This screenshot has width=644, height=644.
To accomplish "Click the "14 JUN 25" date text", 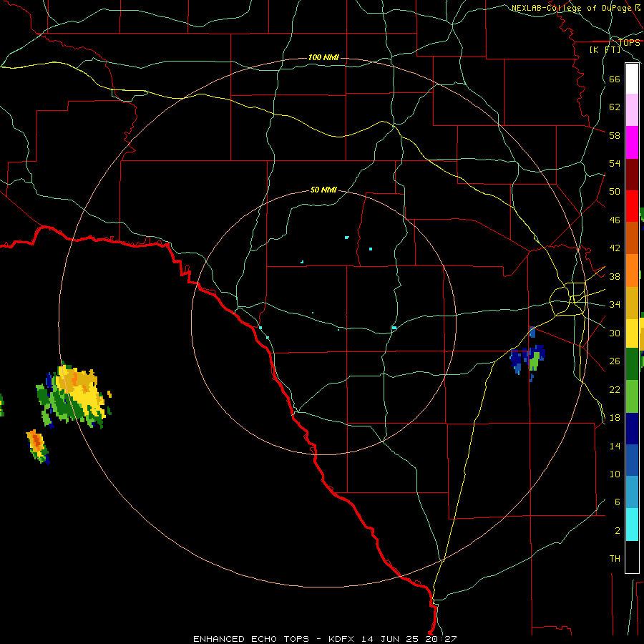I will tap(390, 639).
